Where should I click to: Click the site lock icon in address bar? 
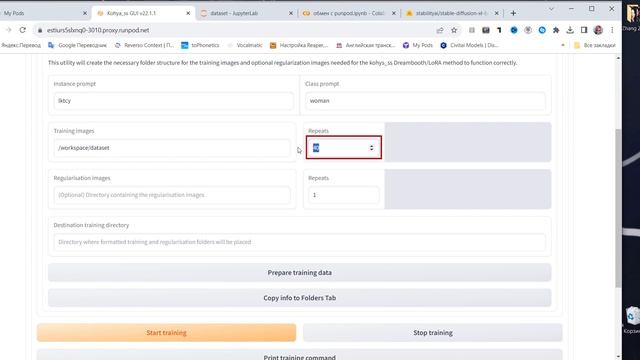(x=40, y=30)
